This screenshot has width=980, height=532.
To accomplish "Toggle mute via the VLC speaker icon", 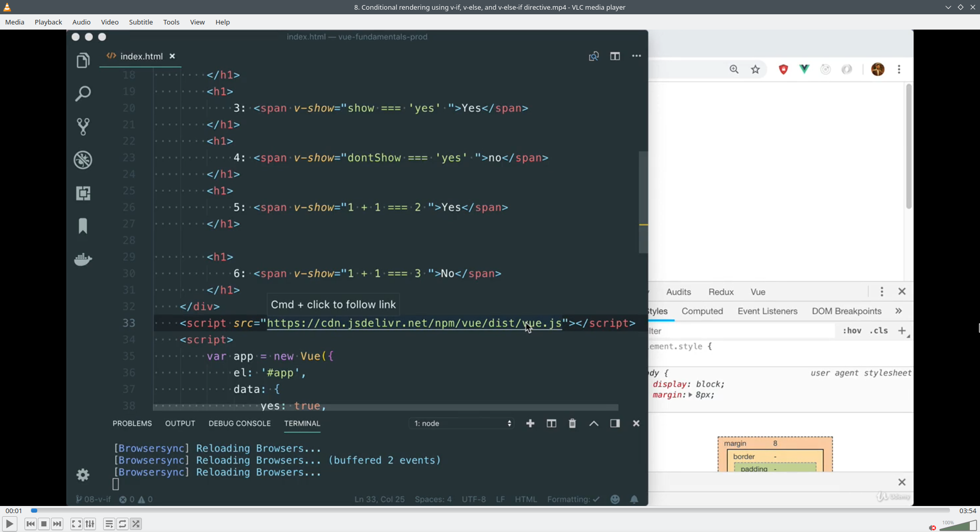I will pyautogui.click(x=933, y=527).
